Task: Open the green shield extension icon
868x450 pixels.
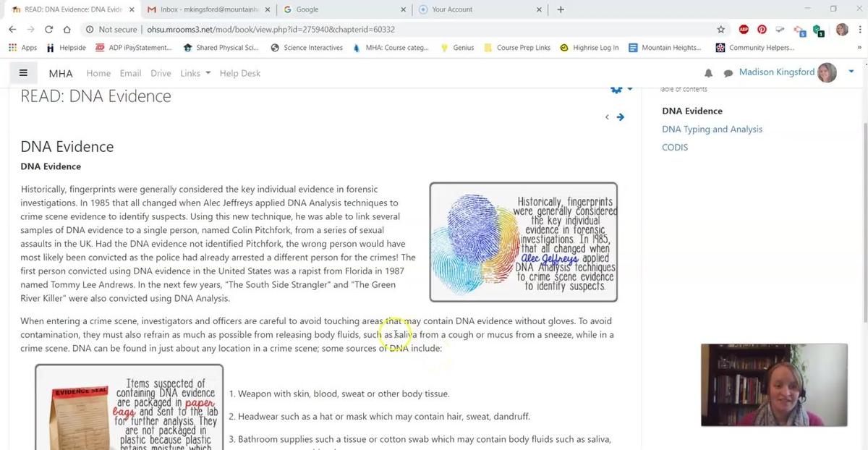Action: tap(818, 30)
